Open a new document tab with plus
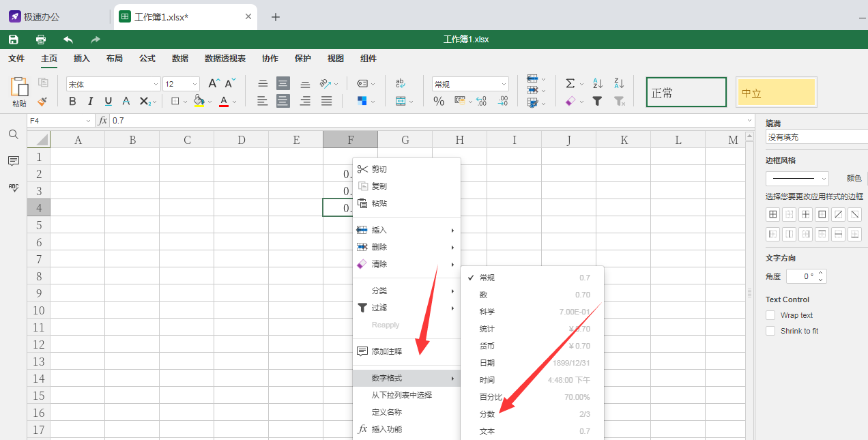 coord(276,17)
